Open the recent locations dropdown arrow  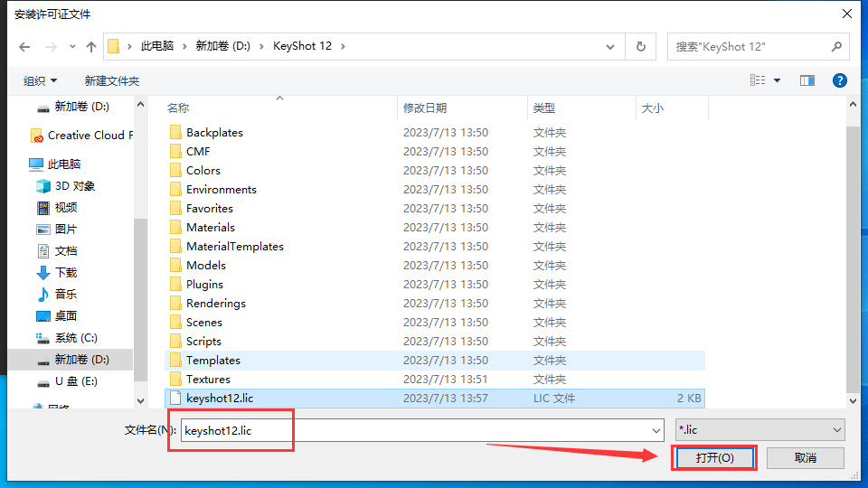click(x=72, y=47)
